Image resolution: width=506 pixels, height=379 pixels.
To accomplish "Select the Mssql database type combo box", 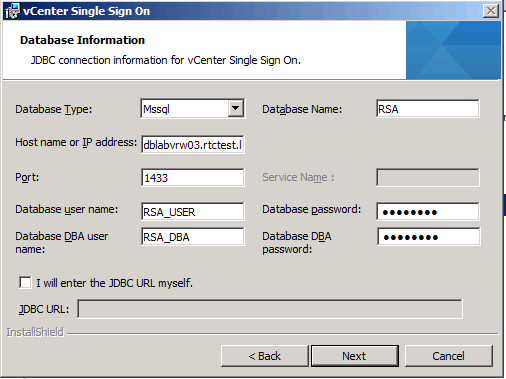I will point(193,109).
